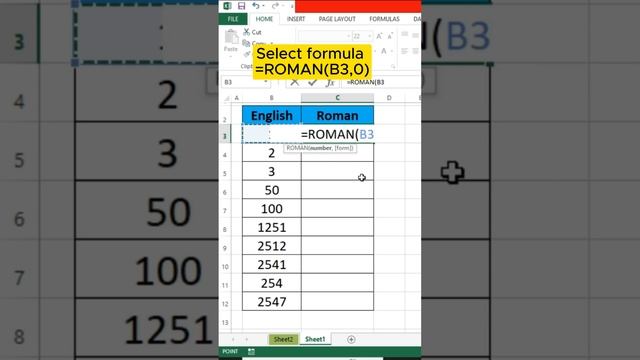Click the Select All corner triangle

click(x=227, y=98)
